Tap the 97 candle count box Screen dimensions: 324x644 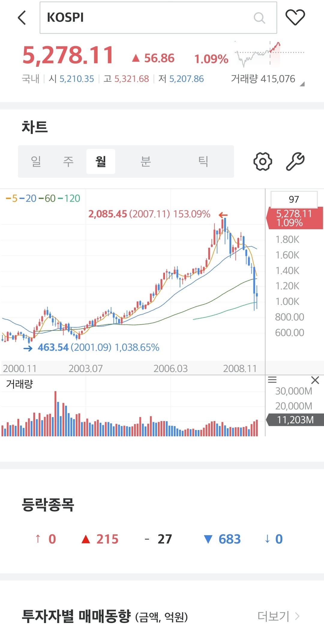coord(294,199)
